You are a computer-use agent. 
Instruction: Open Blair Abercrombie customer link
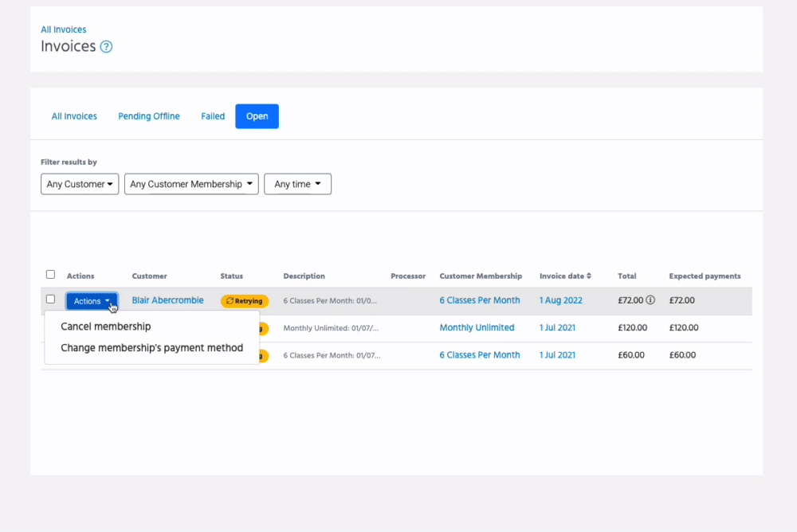167,300
